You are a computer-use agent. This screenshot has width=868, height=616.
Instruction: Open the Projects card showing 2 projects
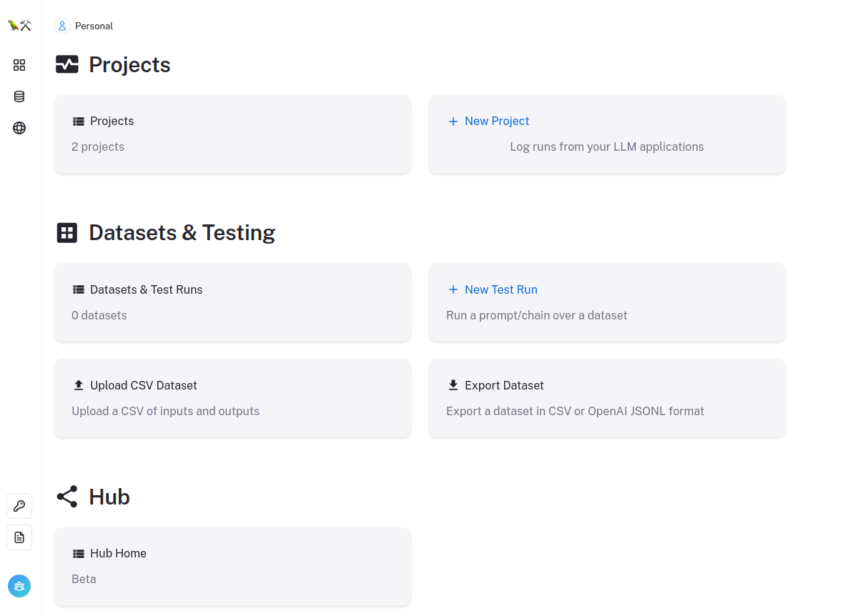[x=232, y=134]
